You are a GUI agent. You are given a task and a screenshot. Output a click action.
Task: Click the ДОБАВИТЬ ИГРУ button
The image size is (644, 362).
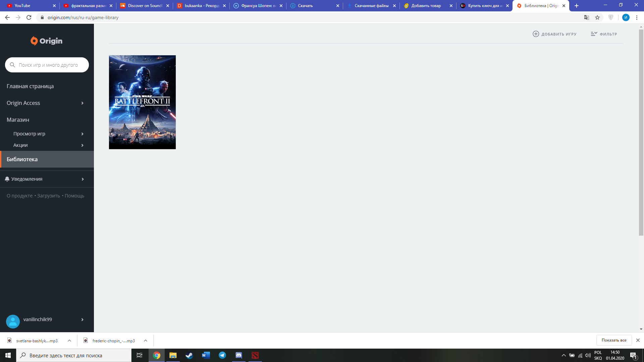click(x=554, y=34)
